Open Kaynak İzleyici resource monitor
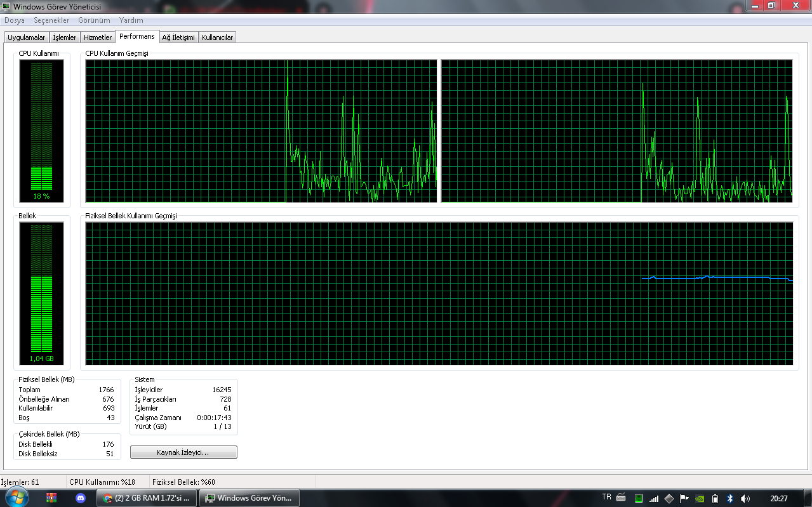 (x=183, y=452)
